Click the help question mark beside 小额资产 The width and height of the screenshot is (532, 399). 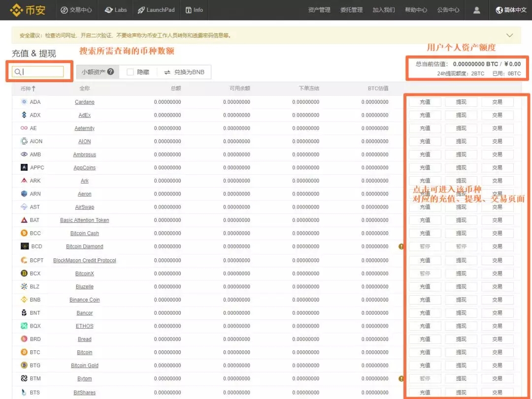(x=111, y=71)
